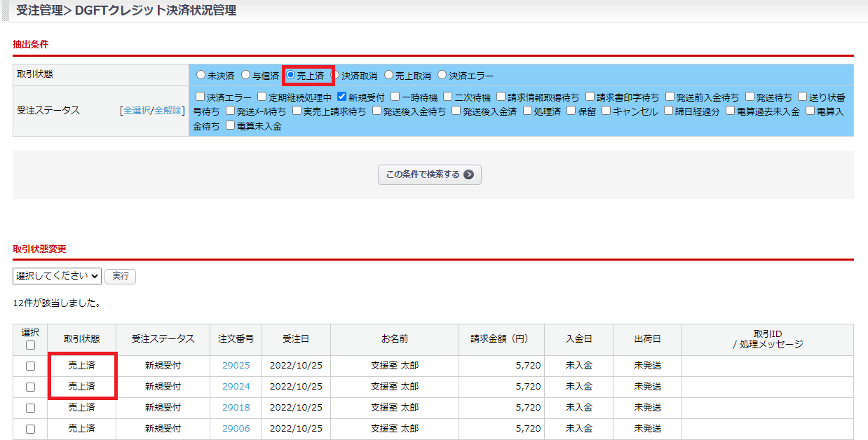The width and height of the screenshot is (868, 440).
Task: Choose the 決済取消 radio button
Action: pyautogui.click(x=335, y=75)
